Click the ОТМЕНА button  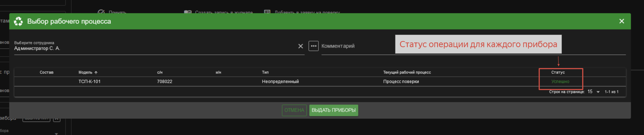pyautogui.click(x=294, y=110)
